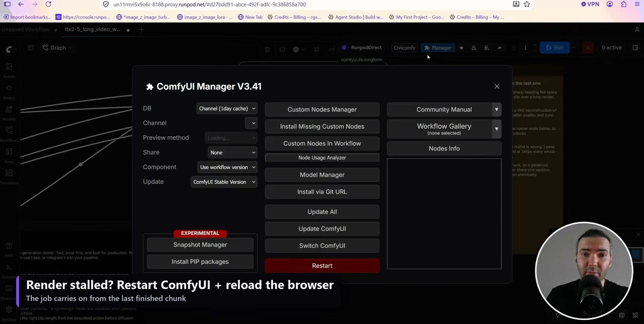644x324 pixels.
Task: Open the empty Channel dropdown
Action: pos(251,123)
